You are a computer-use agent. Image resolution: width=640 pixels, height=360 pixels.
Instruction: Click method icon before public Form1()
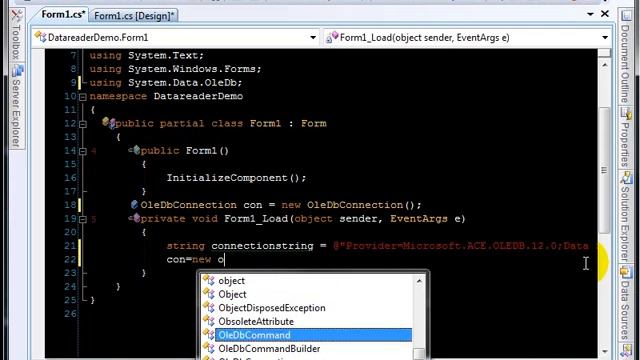(x=134, y=150)
